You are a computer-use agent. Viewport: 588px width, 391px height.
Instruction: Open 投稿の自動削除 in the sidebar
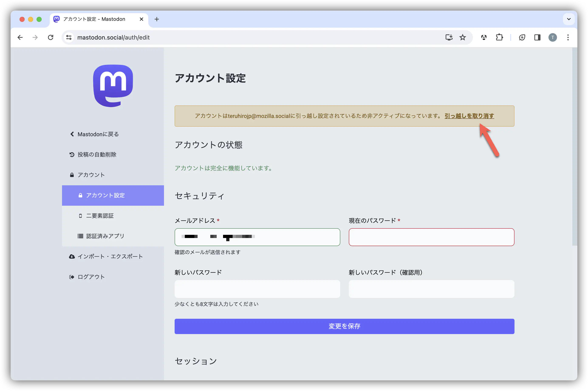(93, 155)
